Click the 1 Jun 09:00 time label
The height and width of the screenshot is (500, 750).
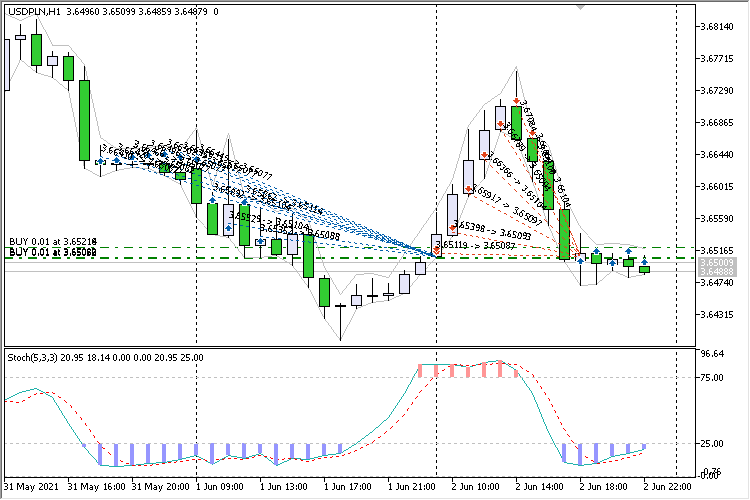220,487
